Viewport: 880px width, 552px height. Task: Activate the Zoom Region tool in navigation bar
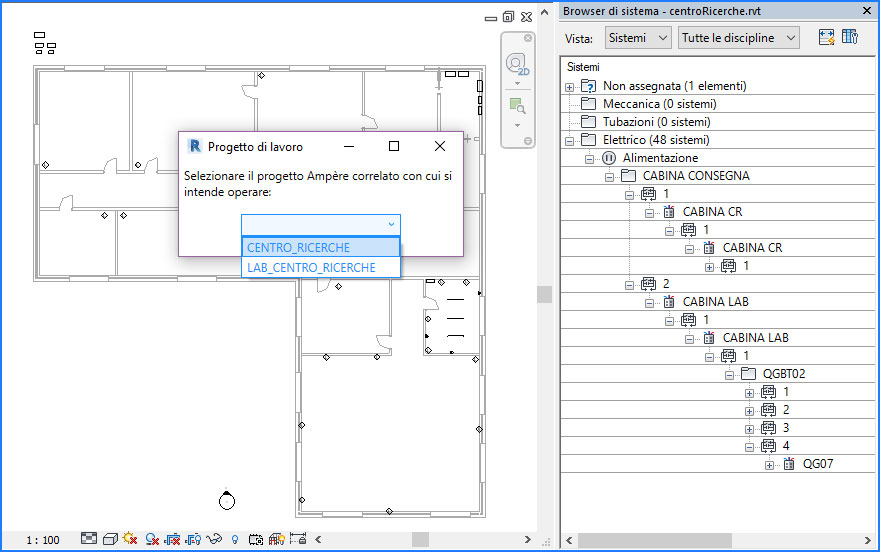click(x=517, y=106)
